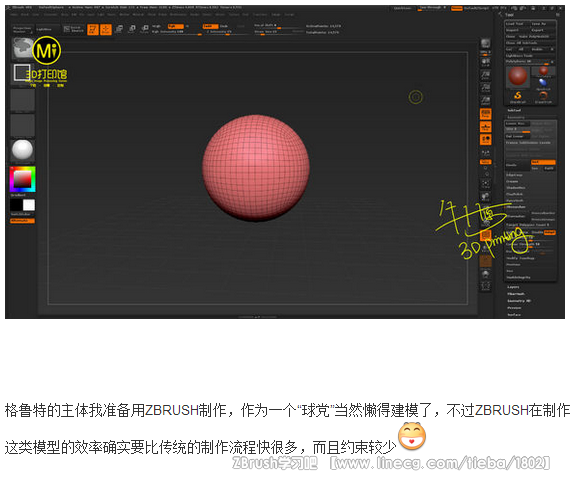Click the Actual size icon
This screenshot has height=480, width=587.
click(x=486, y=88)
